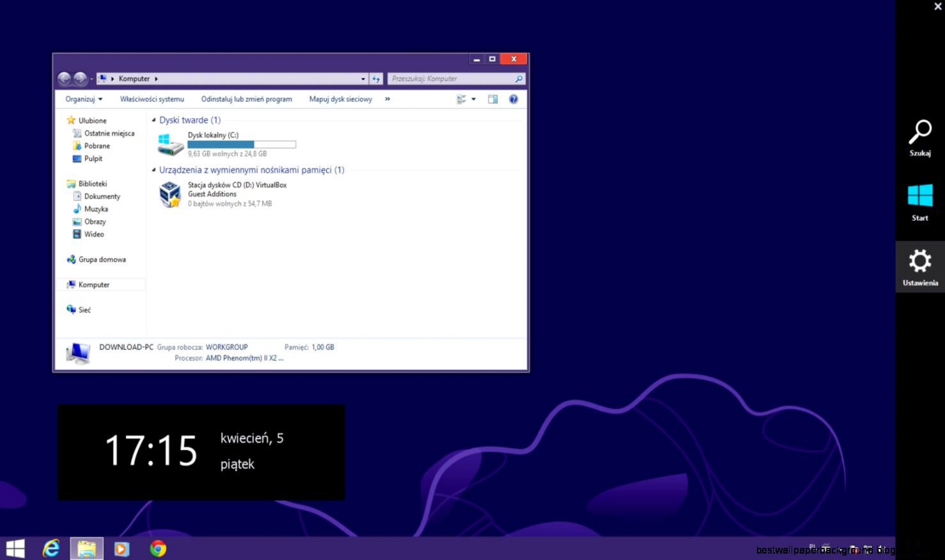Maximize the Komputer window
Viewport: 945px width, 560px height.
tap(492, 59)
